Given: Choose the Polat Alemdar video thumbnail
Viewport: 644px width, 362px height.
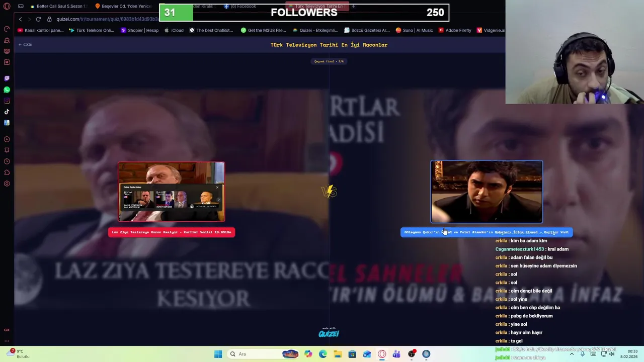Looking at the screenshot, I should 487,192.
